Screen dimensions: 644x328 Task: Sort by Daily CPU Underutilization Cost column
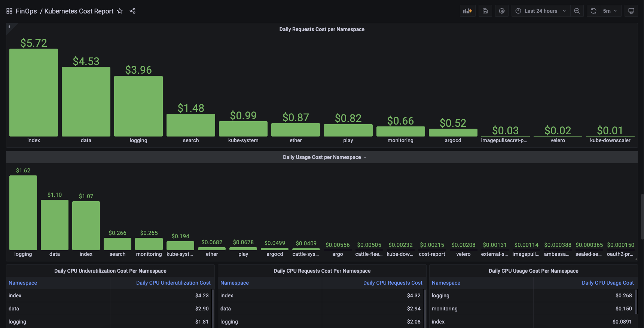173,283
